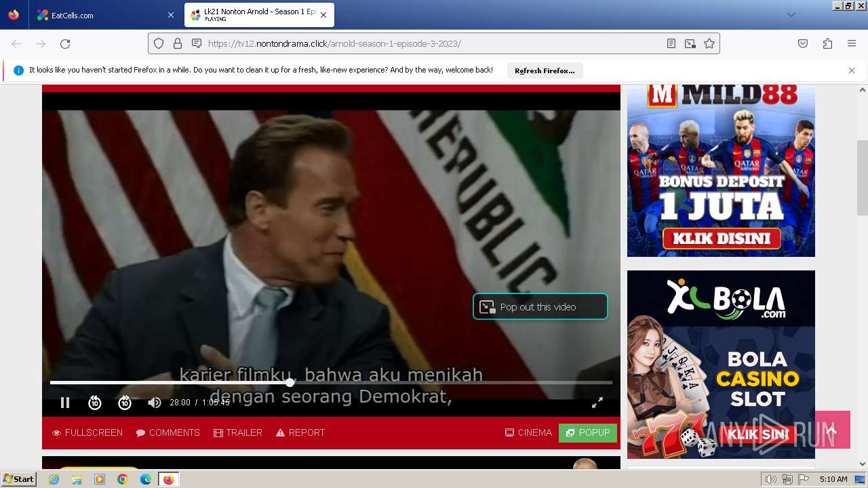This screenshot has width=868, height=488.
Task: Open media player from the taskbar
Action: coord(100,479)
